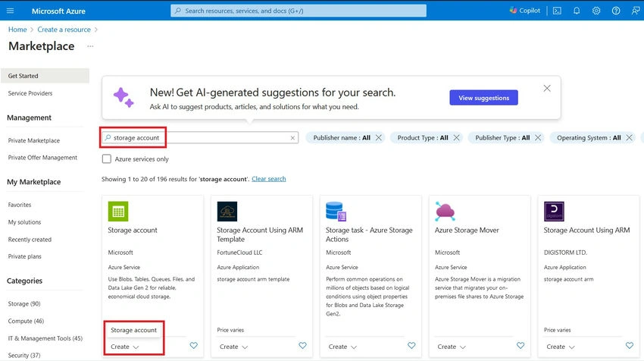Image resolution: width=644 pixels, height=361 pixels.
Task: Open Storage task - Azure Storage Actions title
Action: 369,235
